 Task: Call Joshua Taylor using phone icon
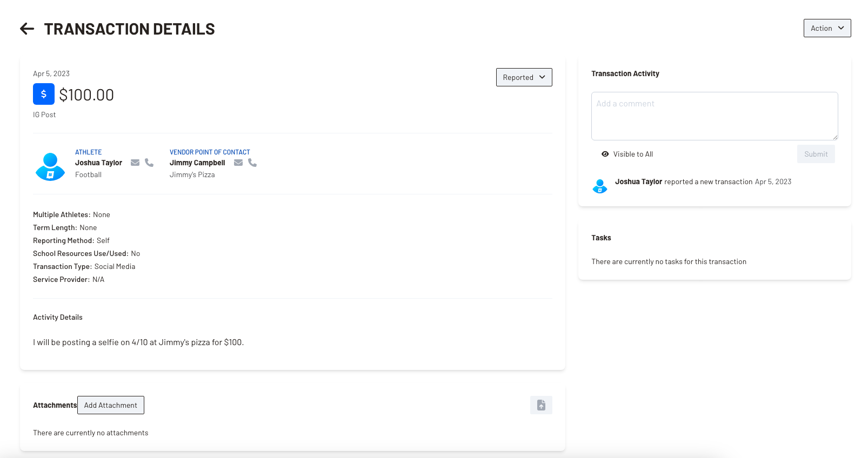tap(149, 163)
